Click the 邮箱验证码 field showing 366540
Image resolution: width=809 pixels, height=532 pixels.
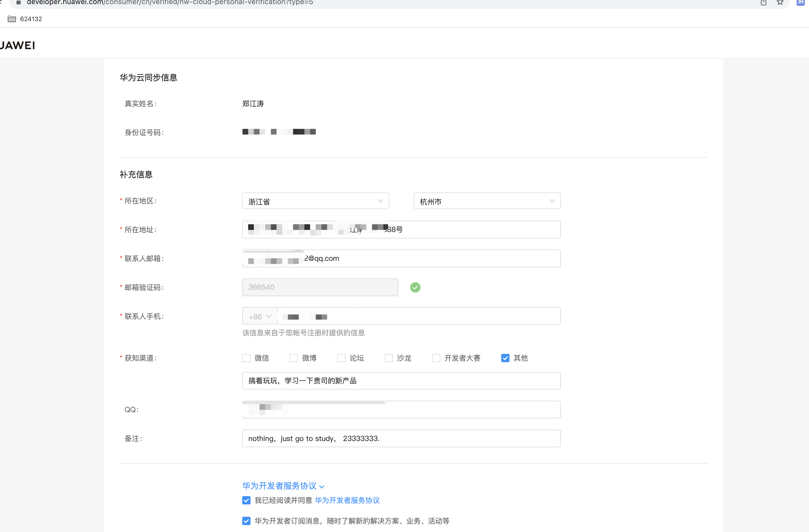point(320,287)
